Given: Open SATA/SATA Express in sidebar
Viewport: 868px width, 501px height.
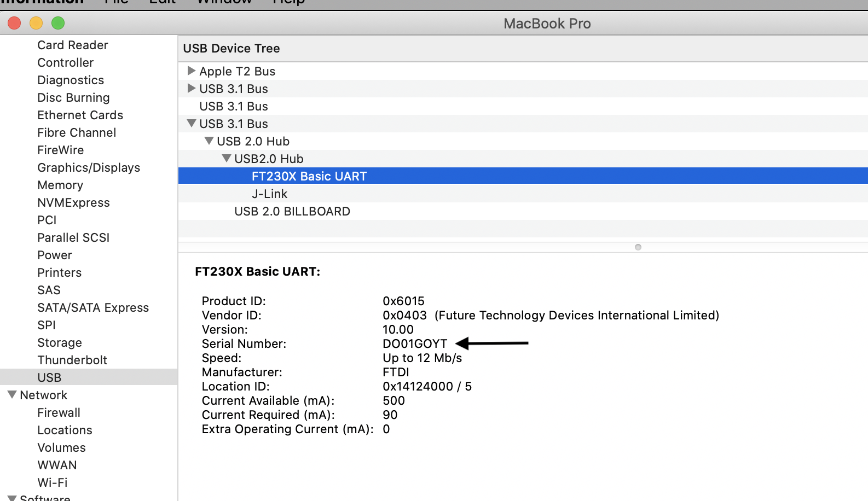Looking at the screenshot, I should [x=93, y=307].
